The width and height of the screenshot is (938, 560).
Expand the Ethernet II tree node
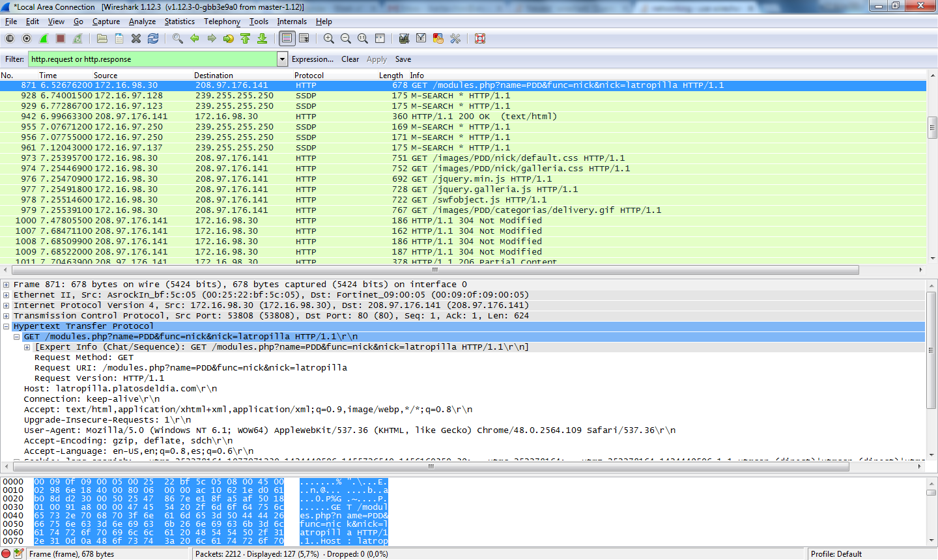6,295
